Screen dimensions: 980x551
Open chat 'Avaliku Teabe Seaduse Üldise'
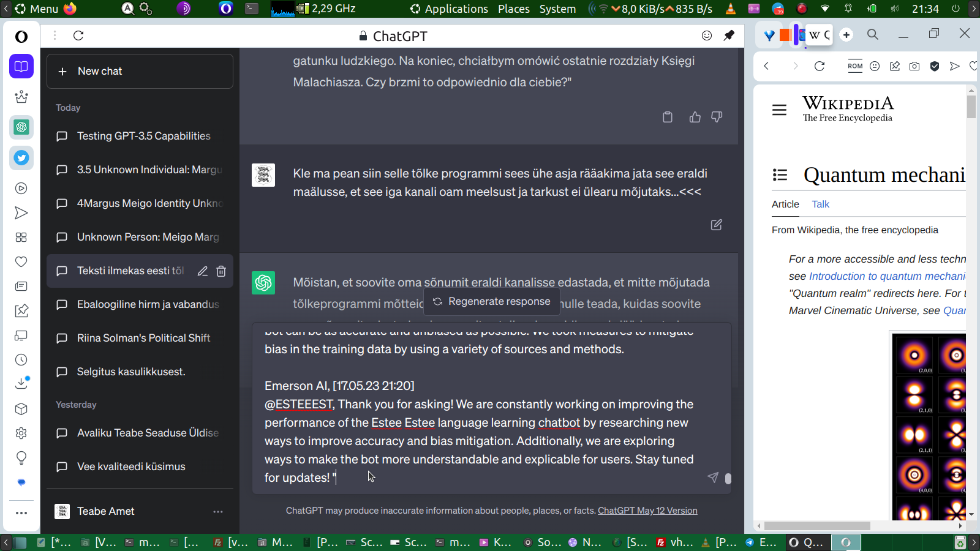[x=140, y=433]
